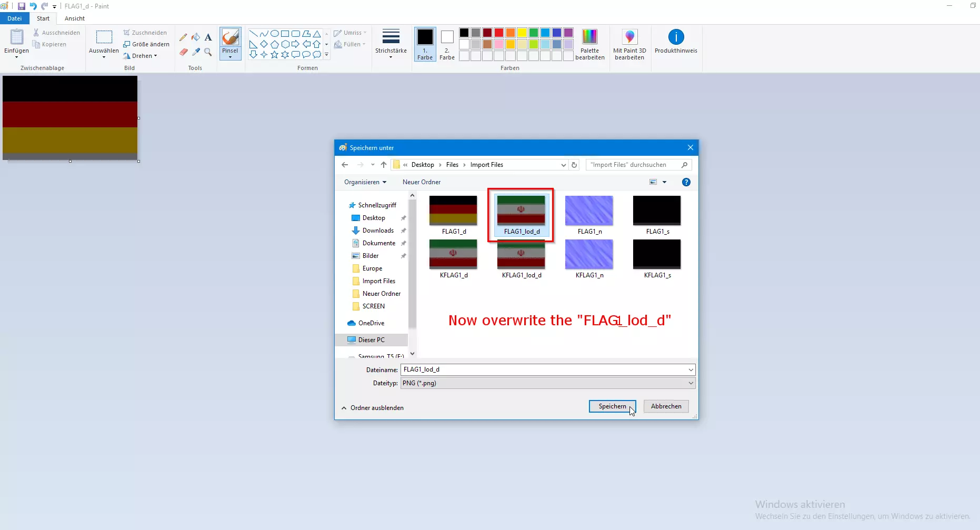This screenshot has height=530, width=980.
Task: Pick the diamond shape
Action: [x=264, y=44]
